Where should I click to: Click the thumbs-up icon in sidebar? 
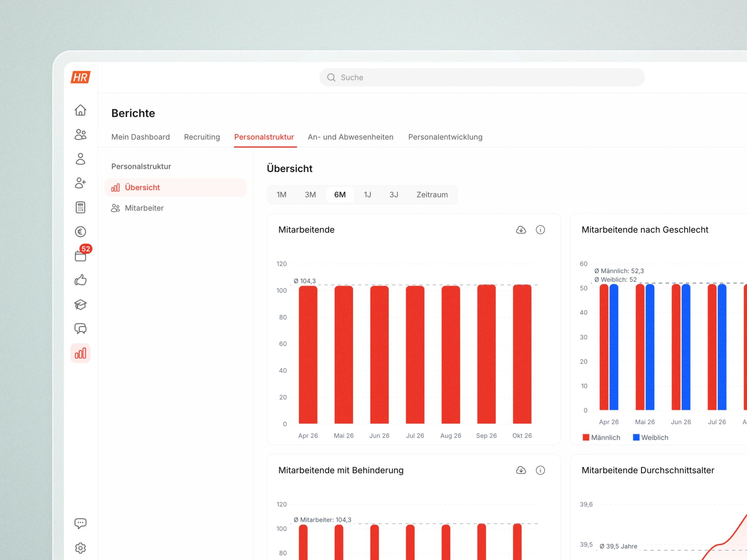click(80, 280)
